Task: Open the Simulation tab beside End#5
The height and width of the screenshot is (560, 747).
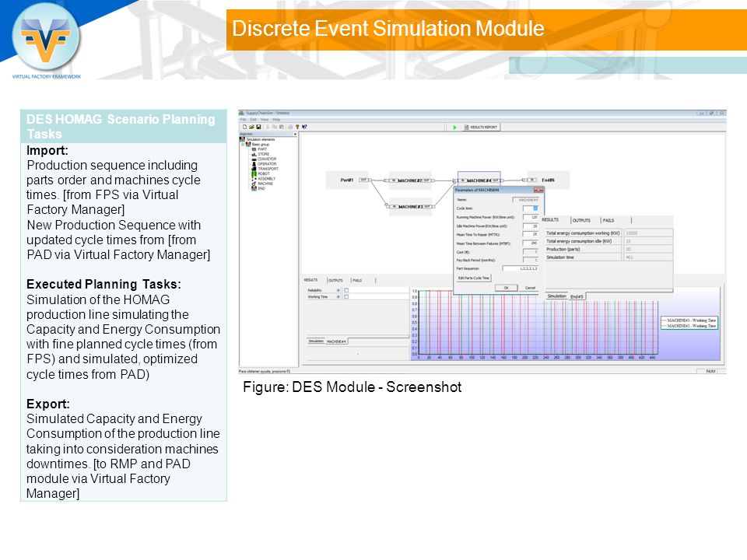Action: pos(556,296)
